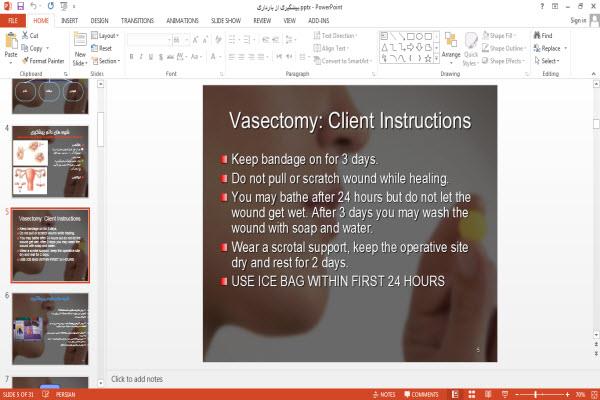Image resolution: width=600 pixels, height=400 pixels.
Task: Click Clear All Formatting icon
Action: click(218, 40)
